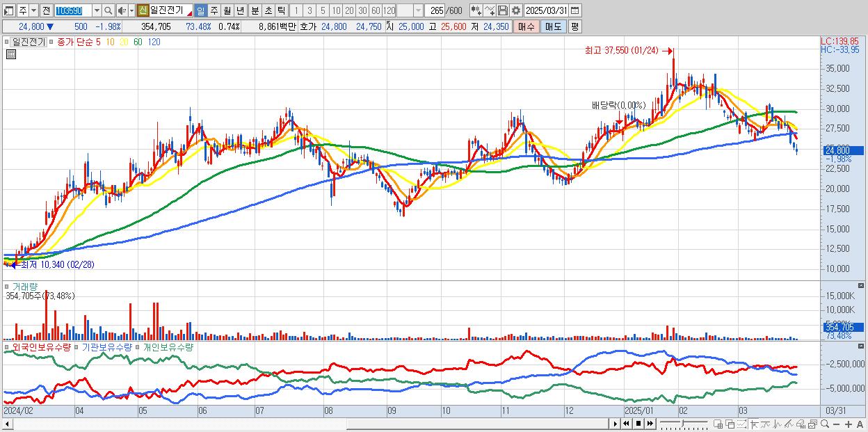Click the date field 2025/03/31
Viewport: 868px width, 432px height.
pos(546,10)
